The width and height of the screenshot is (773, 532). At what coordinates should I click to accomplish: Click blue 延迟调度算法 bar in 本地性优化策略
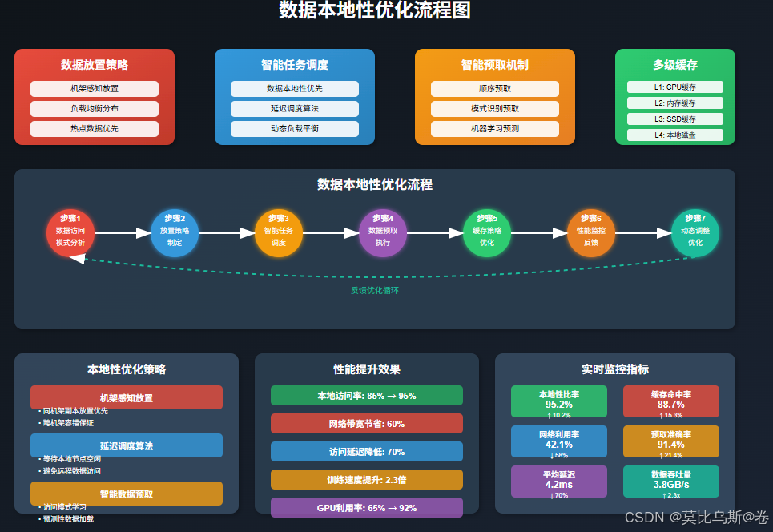coord(127,445)
